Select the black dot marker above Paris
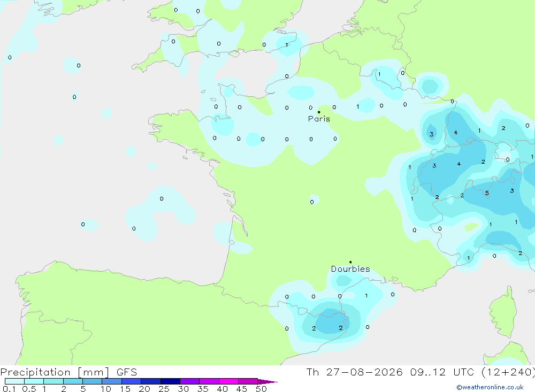Viewport: 535px width, 392px height. tap(319, 112)
